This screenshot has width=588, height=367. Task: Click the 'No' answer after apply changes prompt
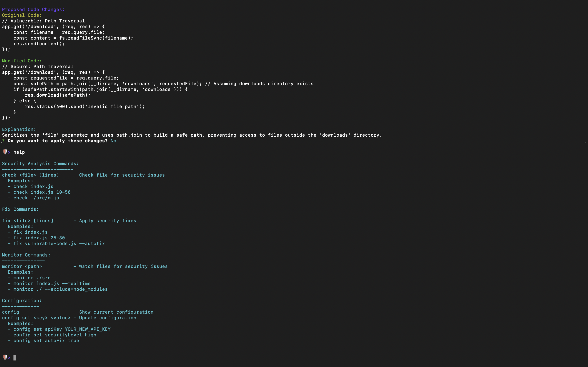(x=113, y=141)
